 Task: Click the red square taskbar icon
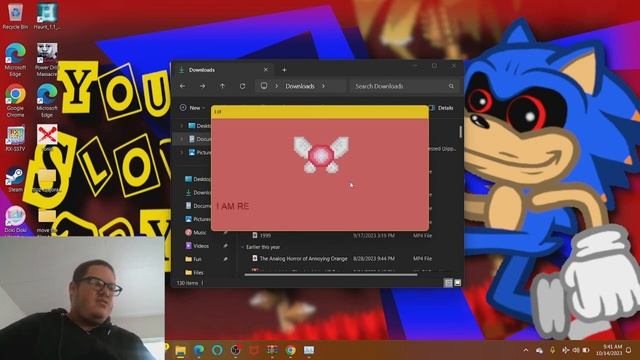click(254, 350)
